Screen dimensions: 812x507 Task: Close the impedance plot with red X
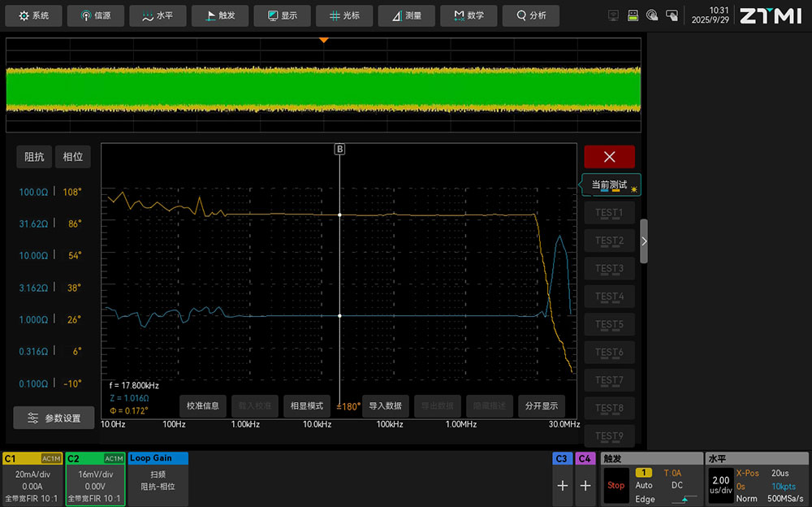pos(609,157)
